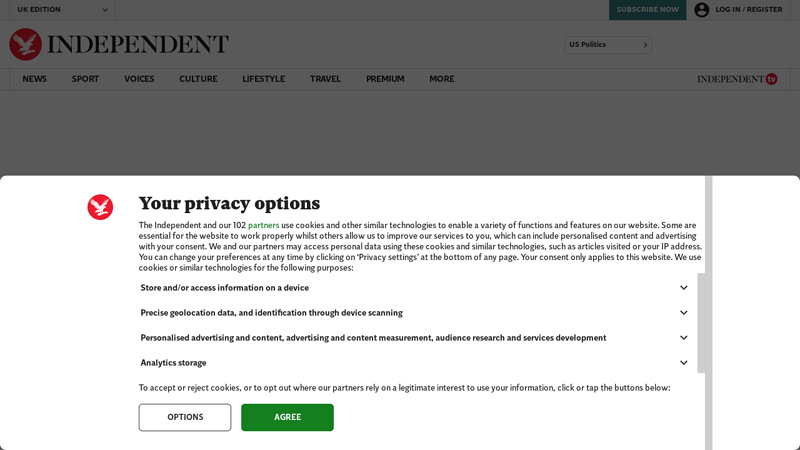Viewport: 800px width, 450px height.
Task: Expand the Analytics storage section
Action: (x=414, y=363)
